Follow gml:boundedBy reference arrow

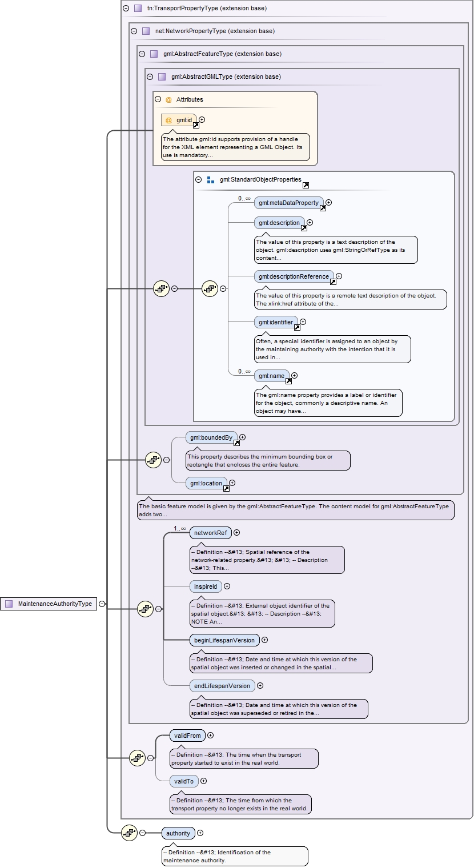coord(236,443)
